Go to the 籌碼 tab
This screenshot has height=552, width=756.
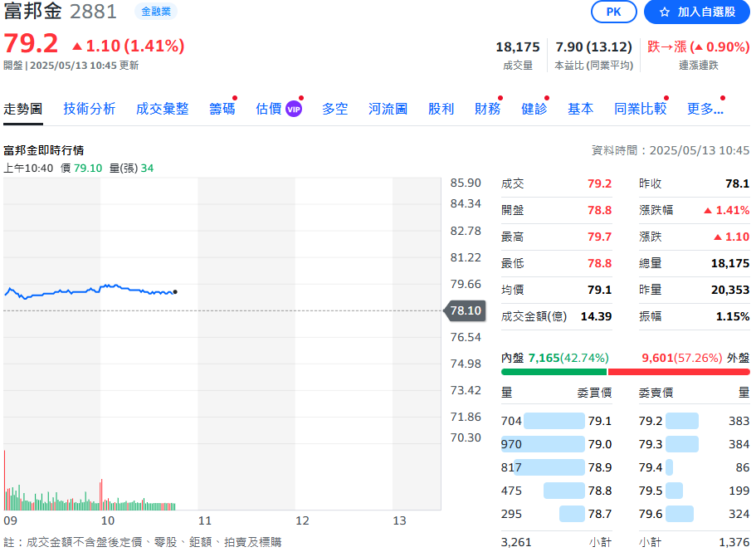click(x=222, y=109)
